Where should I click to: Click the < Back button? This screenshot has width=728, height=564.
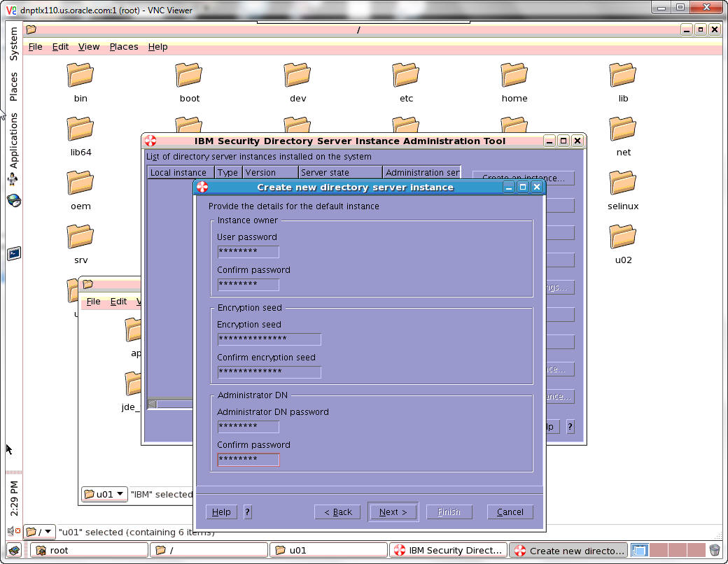[x=337, y=512]
